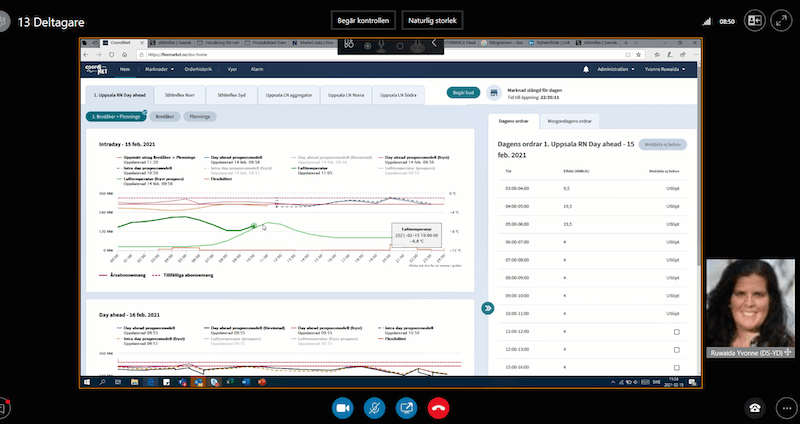Check the 11:00-12:00 order checkbox
Image resolution: width=800 pixels, height=424 pixels.
point(676,331)
